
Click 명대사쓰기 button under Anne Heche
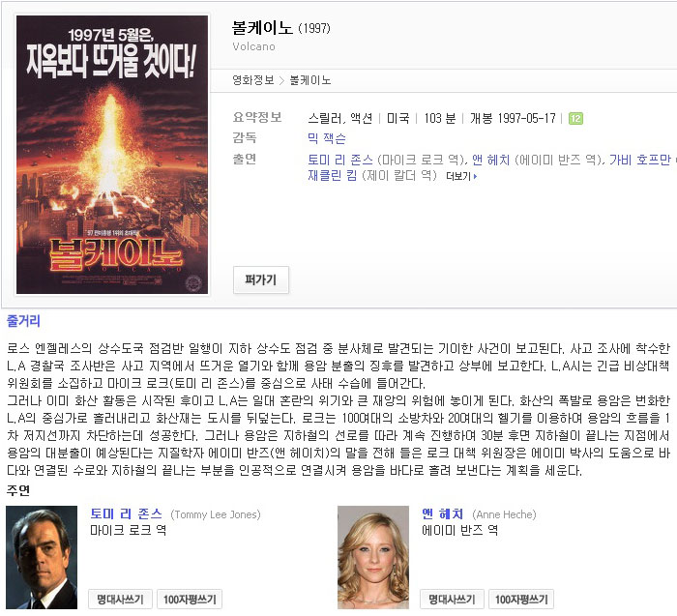point(452,600)
